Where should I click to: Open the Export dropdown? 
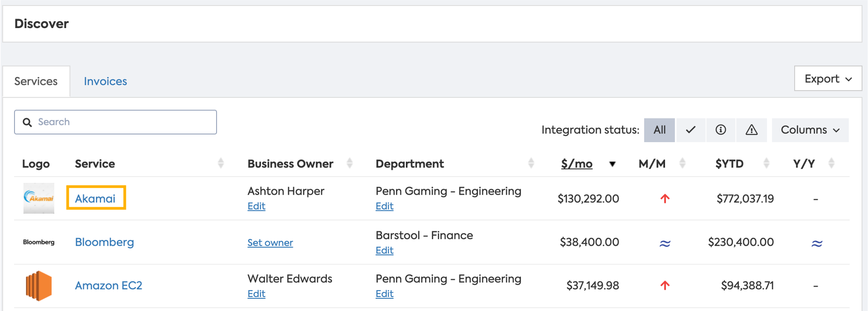[828, 79]
